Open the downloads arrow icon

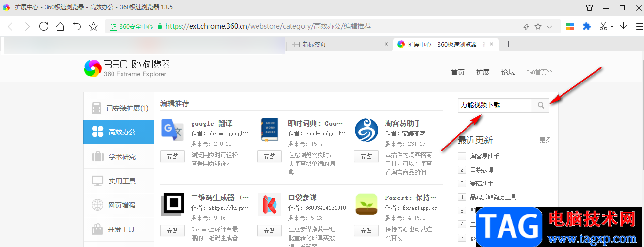623,26
